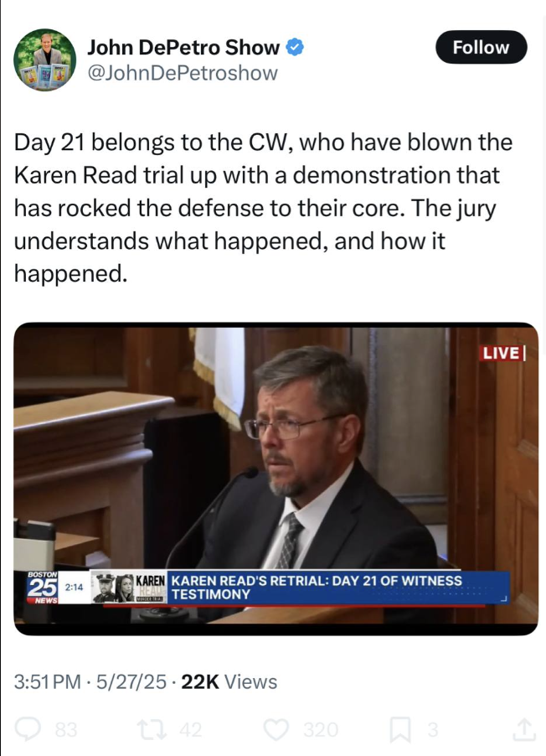Click the John DePetro Show display name

pos(183,47)
